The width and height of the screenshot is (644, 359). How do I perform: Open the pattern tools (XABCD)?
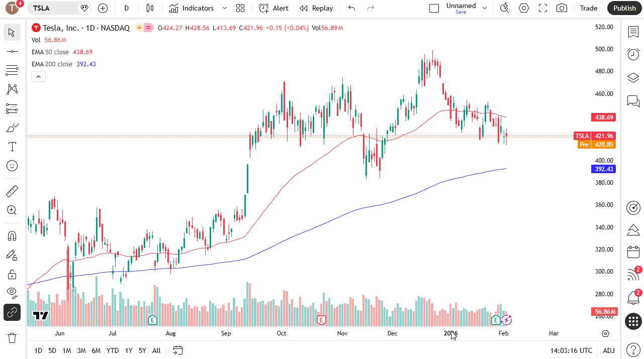pyautogui.click(x=12, y=89)
